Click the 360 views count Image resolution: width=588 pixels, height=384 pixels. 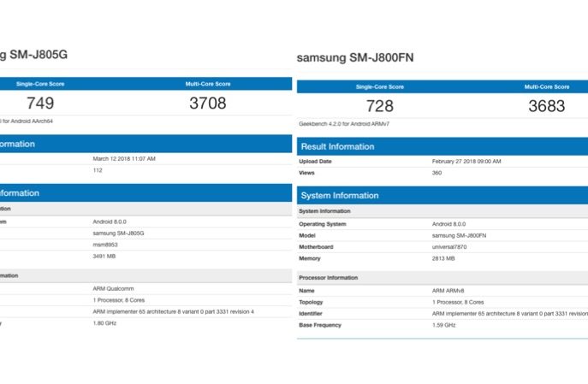pos(437,173)
